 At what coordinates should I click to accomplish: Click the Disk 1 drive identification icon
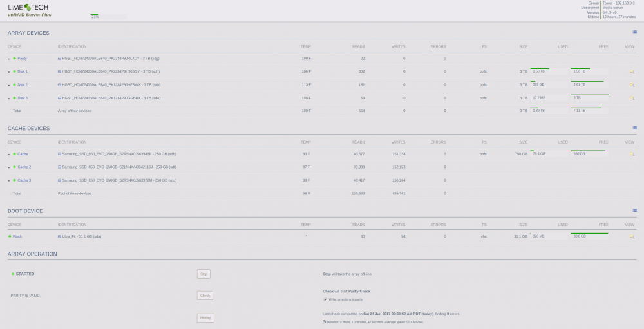click(x=59, y=71)
